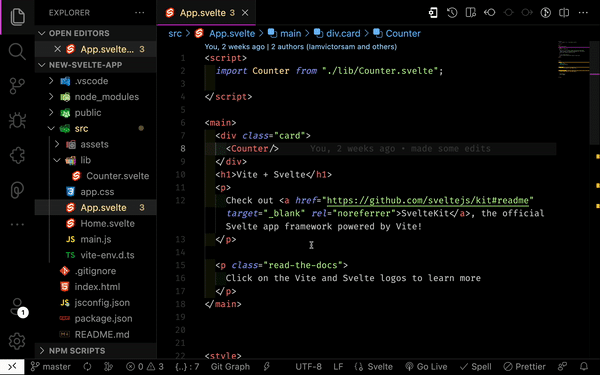Open the spiral-shaped extension icon in activity bar
This screenshot has width=600, height=375.
[17, 190]
